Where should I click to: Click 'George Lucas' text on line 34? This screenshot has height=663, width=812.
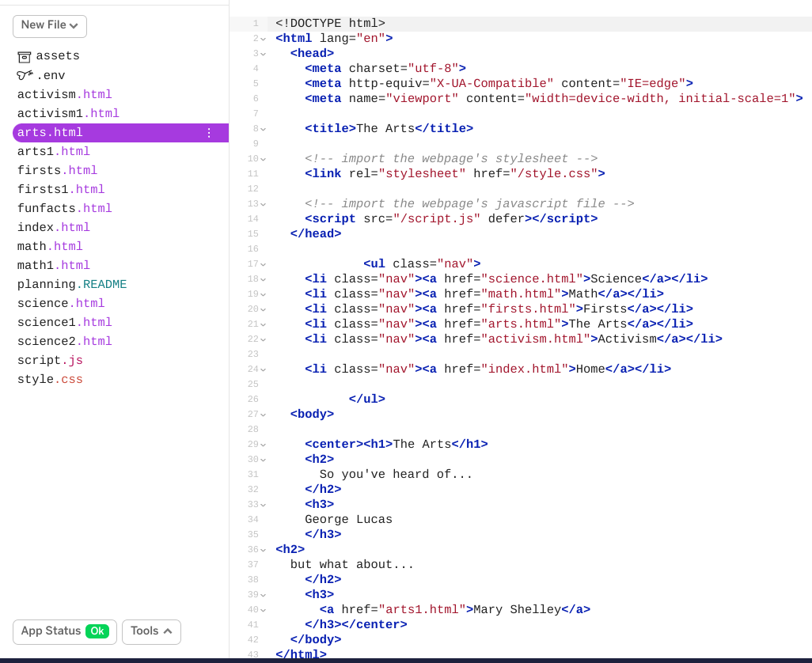click(348, 519)
